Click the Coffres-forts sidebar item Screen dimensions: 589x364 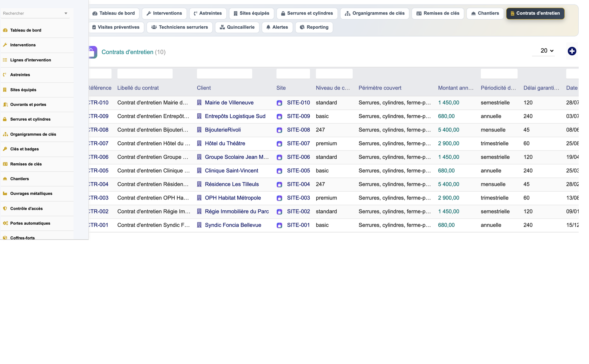pos(37,238)
